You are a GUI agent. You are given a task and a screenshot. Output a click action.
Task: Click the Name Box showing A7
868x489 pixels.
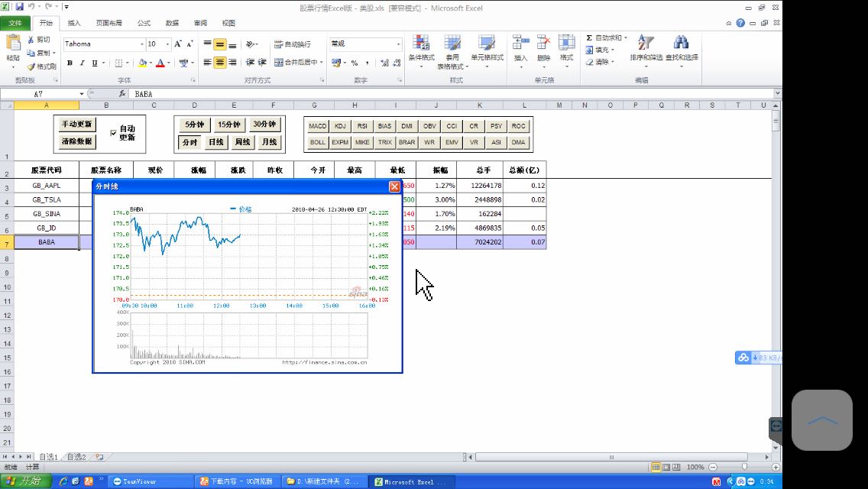(x=39, y=94)
